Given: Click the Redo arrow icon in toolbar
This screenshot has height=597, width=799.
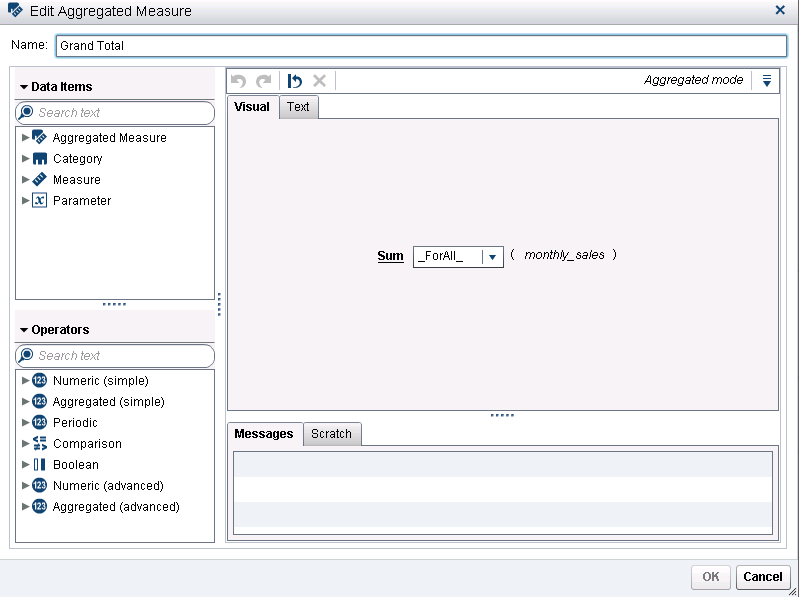Looking at the screenshot, I should [263, 80].
